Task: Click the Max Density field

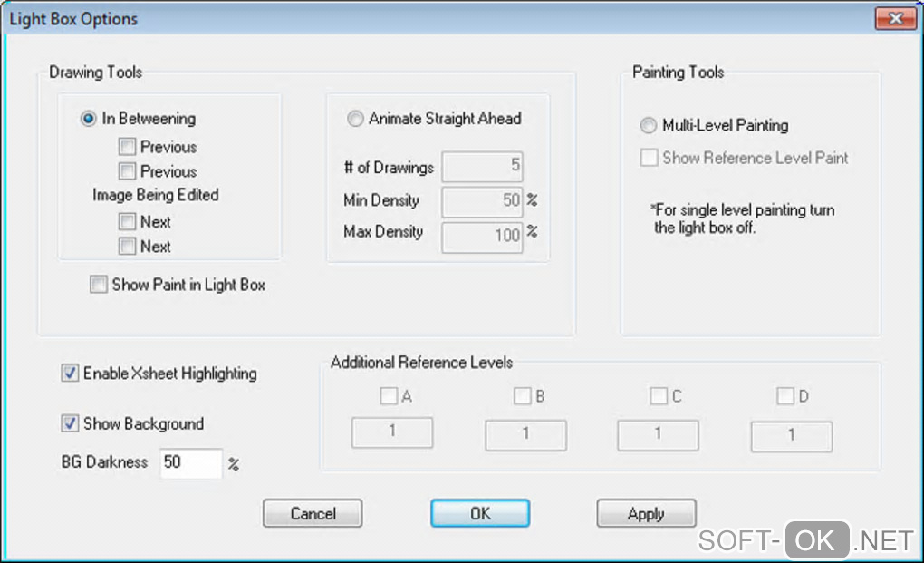Action: [482, 236]
